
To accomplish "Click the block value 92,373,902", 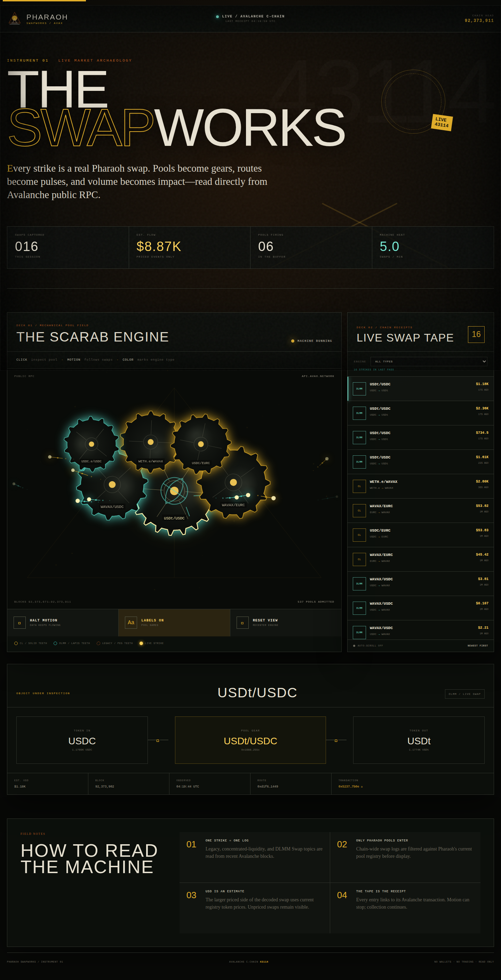I will pyautogui.click(x=104, y=786).
